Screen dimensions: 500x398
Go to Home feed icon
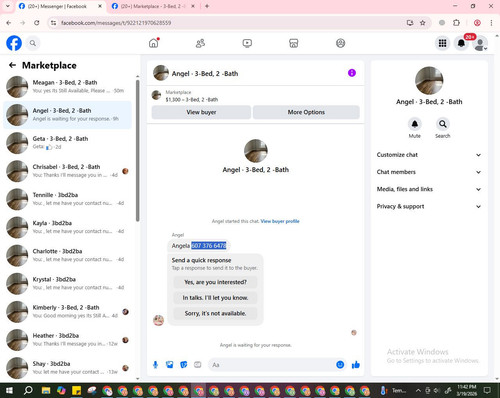click(x=154, y=43)
